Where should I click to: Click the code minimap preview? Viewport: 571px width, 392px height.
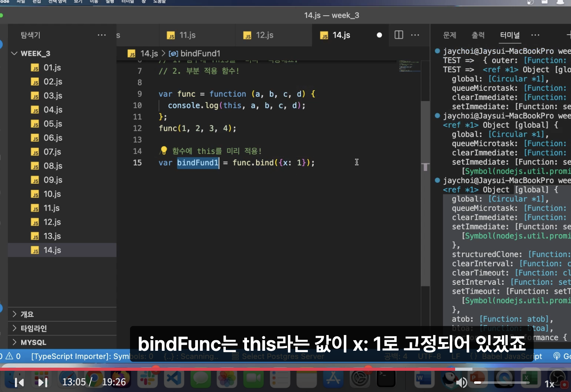[409, 66]
